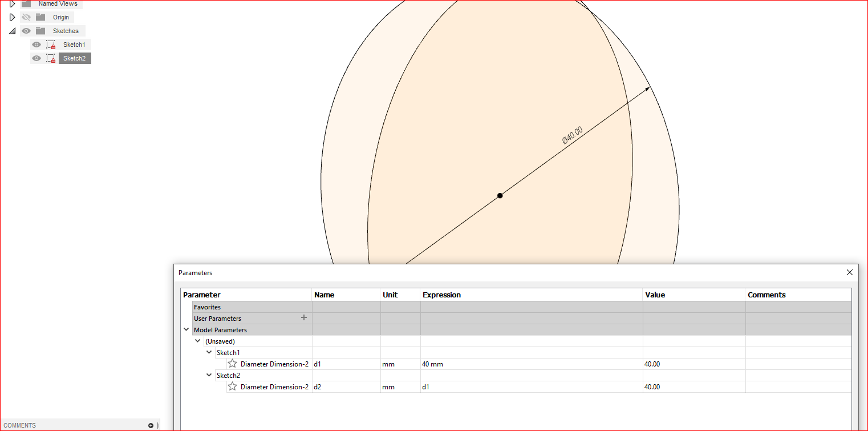This screenshot has width=868, height=431.
Task: Click the Origin folder icon
Action: coord(40,17)
